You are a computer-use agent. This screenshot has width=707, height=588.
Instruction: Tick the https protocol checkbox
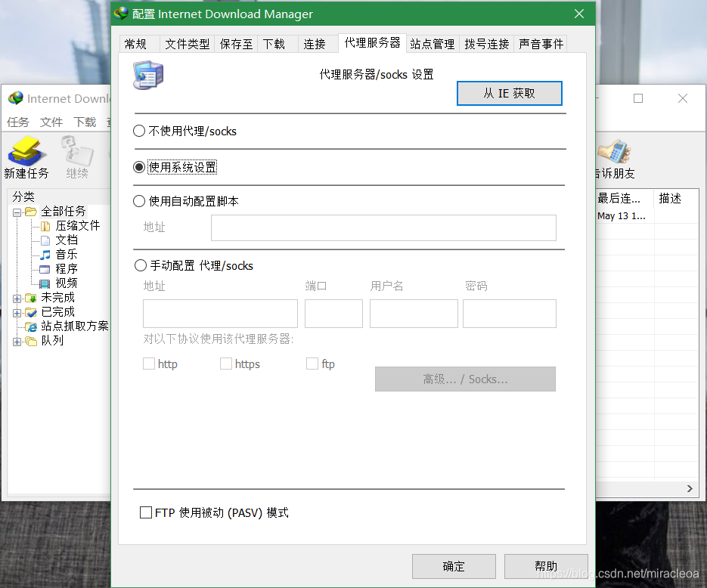226,364
